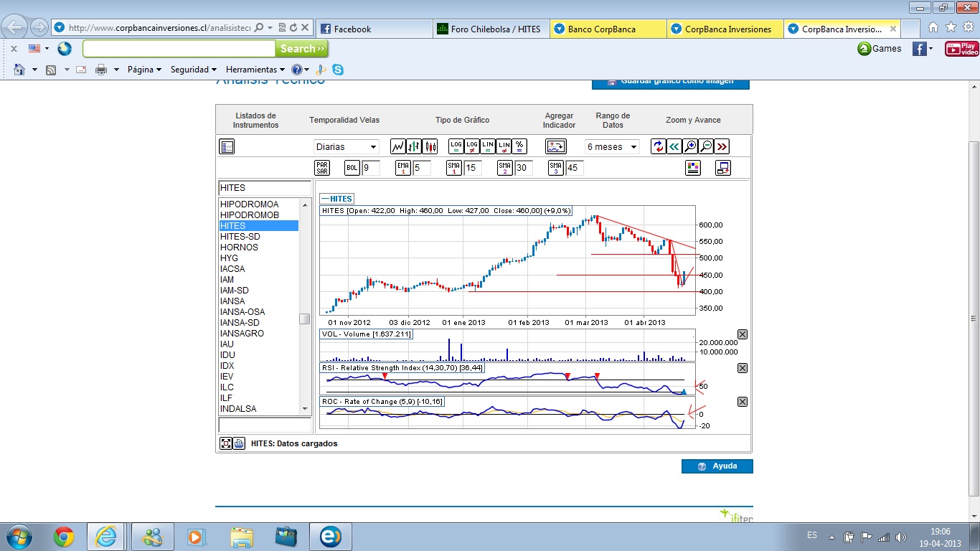Switch to the Foro Chilebolsa / HITES tab
Image resolution: width=980 pixels, height=551 pixels.
click(491, 29)
